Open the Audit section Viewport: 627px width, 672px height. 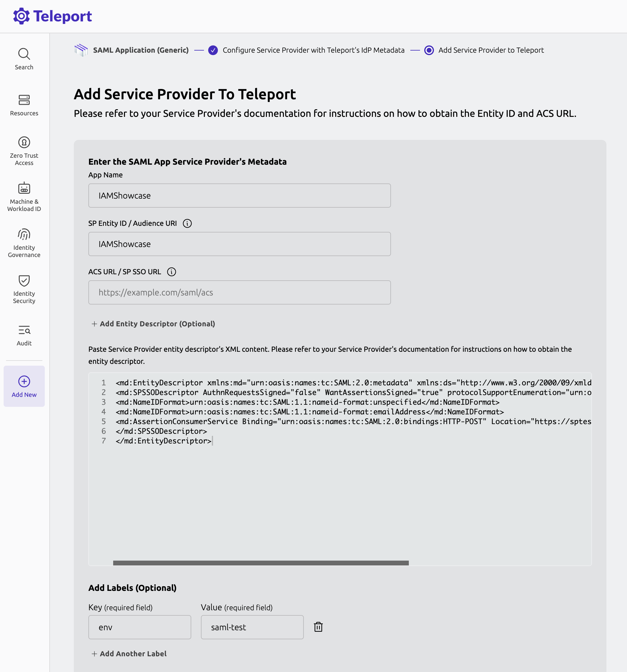[x=24, y=335]
